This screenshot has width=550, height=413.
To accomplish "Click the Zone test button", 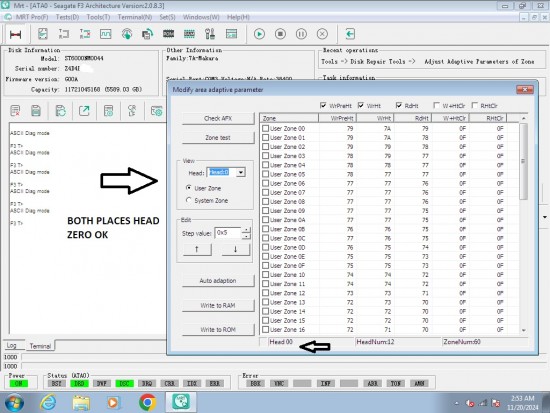I will [x=218, y=138].
